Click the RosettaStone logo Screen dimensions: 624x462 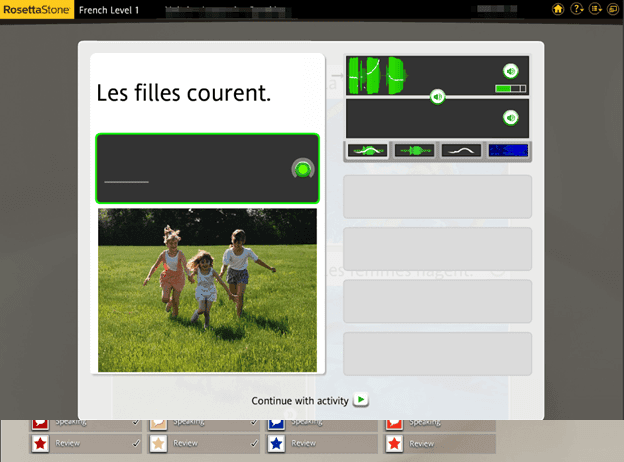(x=37, y=10)
